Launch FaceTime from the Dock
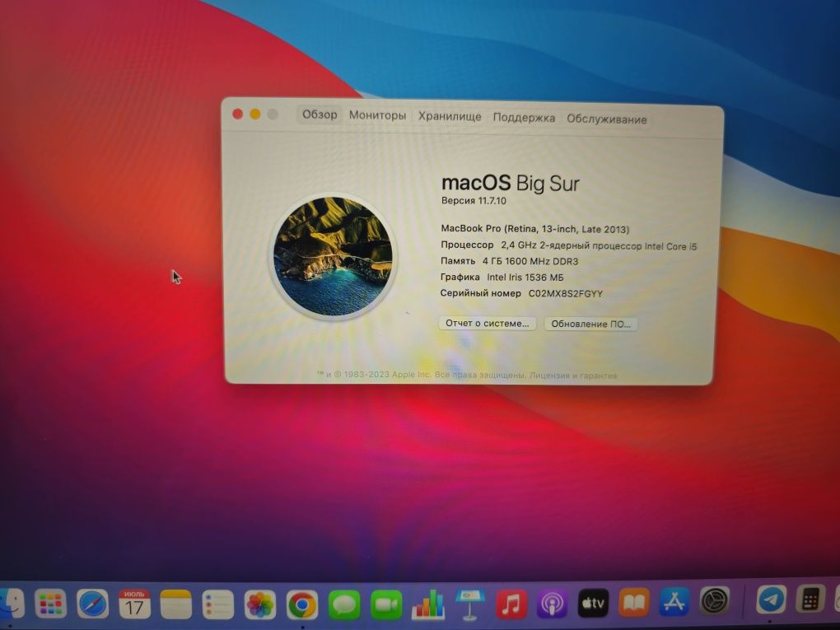Screen dimensions: 840x630 pos(385,604)
